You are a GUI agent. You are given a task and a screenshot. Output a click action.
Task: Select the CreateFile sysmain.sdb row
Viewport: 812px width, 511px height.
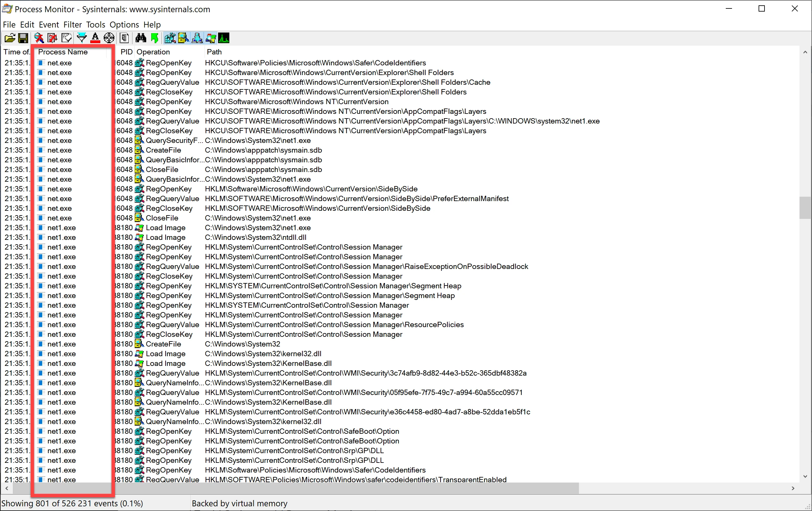click(400, 150)
